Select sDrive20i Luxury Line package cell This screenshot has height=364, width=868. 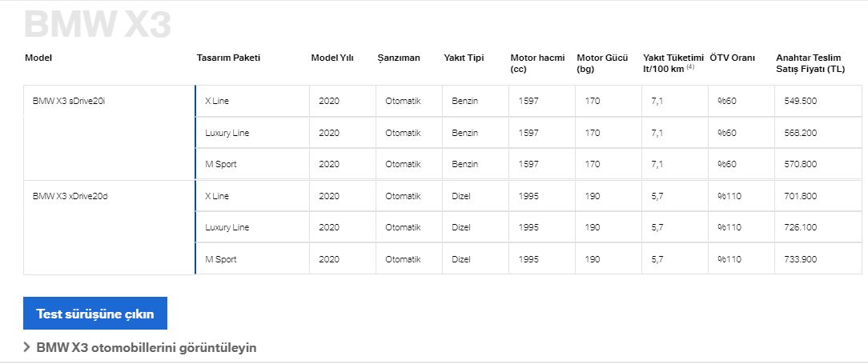tap(252, 133)
